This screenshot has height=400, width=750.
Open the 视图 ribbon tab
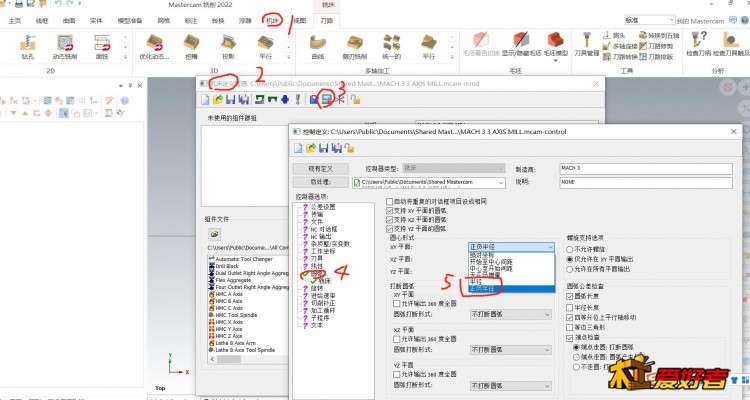300,21
